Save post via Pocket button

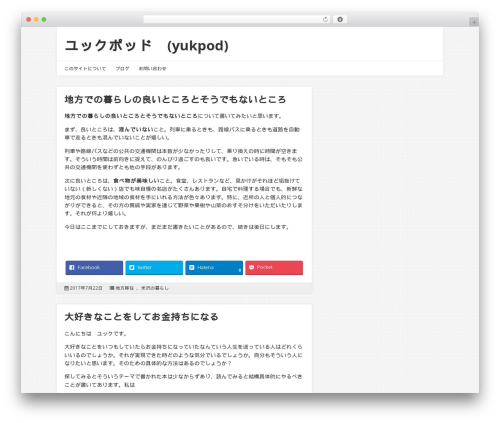click(274, 268)
